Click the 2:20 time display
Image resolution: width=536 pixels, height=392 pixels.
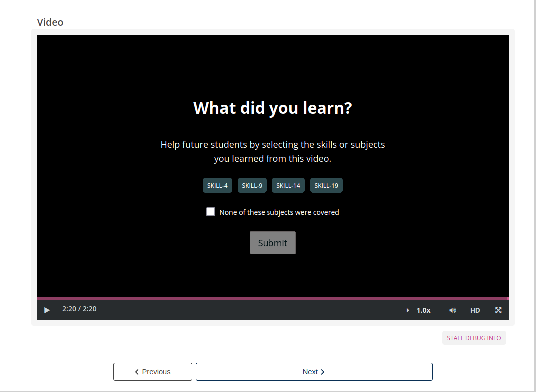[x=79, y=309]
